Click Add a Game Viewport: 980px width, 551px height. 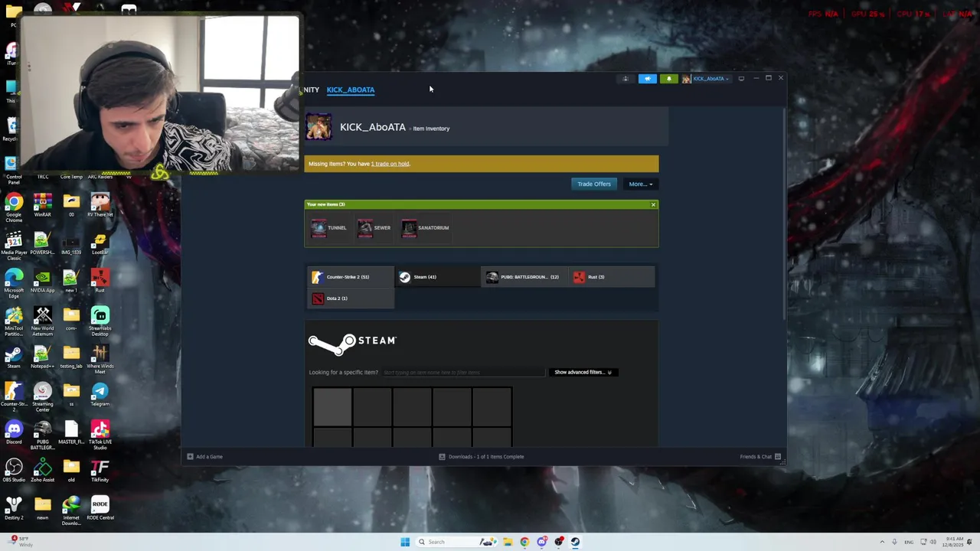(205, 457)
